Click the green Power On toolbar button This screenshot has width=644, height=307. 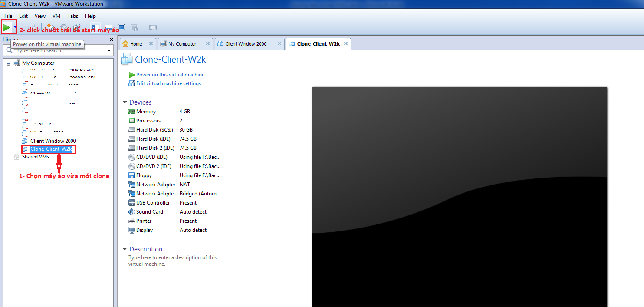(7, 28)
